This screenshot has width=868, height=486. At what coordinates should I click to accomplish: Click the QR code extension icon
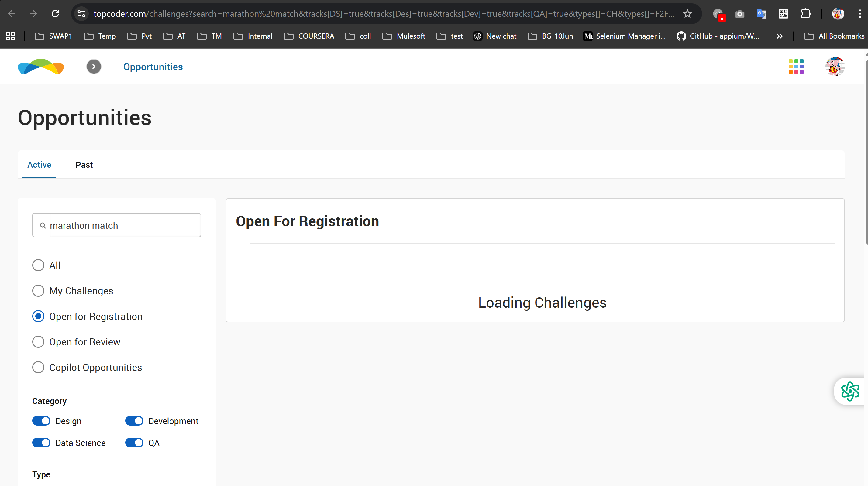tap(783, 14)
